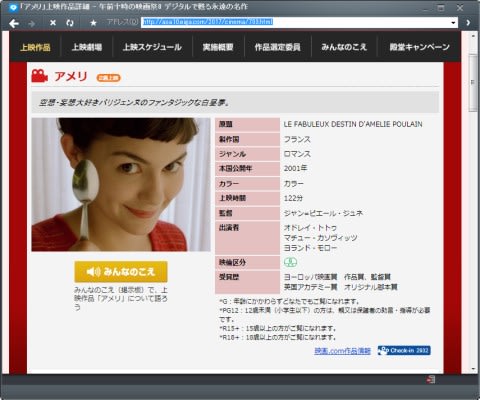480x400 pixels.
Task: Maximize the browser window
Action: (x=441, y=8)
